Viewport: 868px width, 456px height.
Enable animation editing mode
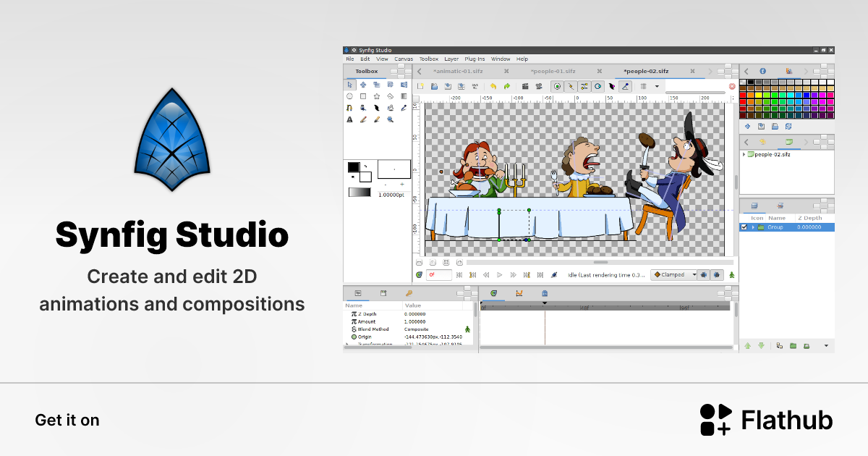click(731, 274)
